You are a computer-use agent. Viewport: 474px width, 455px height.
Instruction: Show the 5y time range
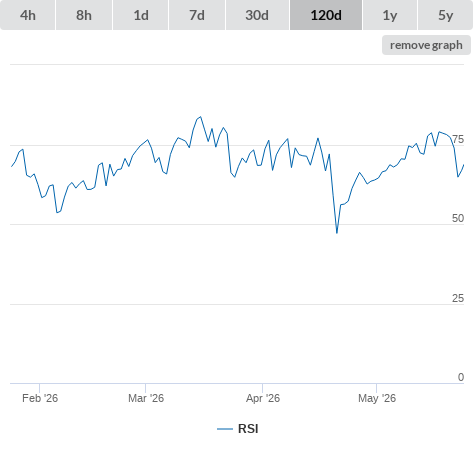click(x=446, y=15)
